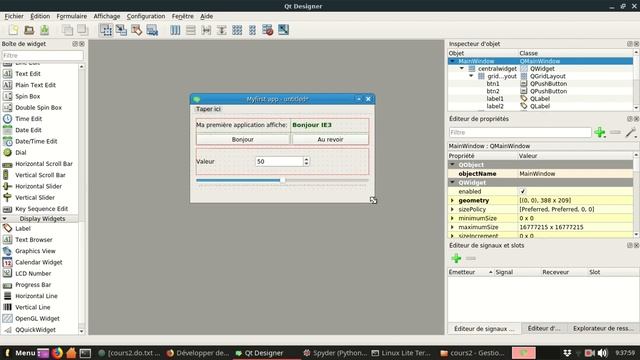
Task: Click the Filtre field in widget box
Action: tap(42, 56)
